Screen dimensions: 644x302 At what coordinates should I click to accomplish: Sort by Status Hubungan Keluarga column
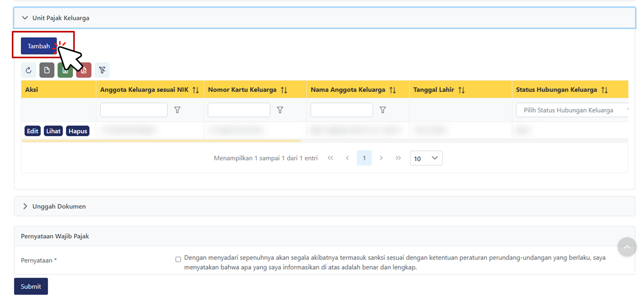click(x=604, y=90)
